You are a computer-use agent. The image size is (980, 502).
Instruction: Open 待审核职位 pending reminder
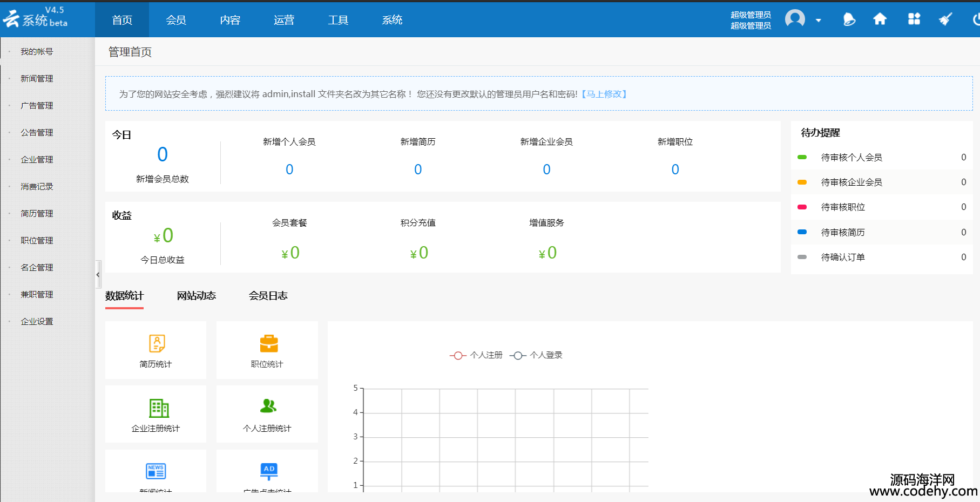coord(882,207)
